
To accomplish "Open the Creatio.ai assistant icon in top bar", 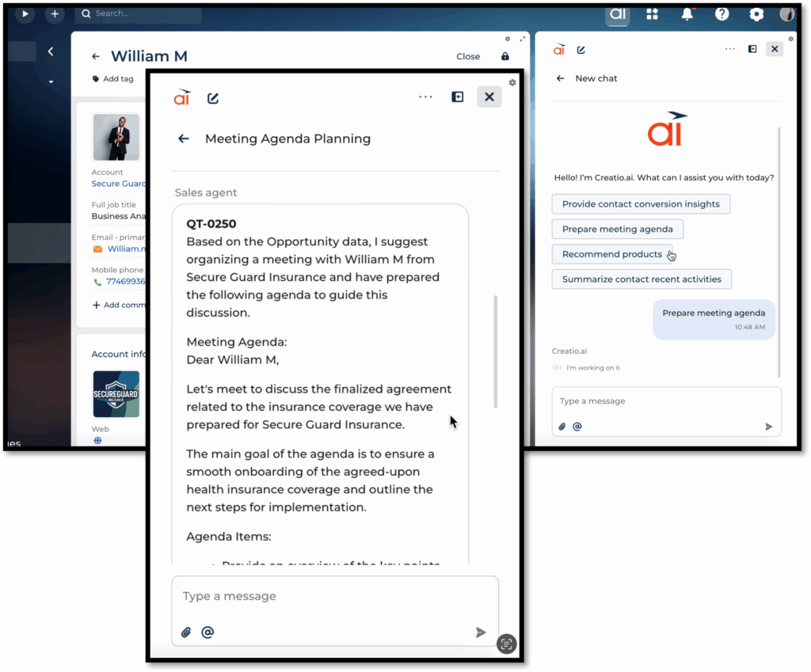I will tap(618, 14).
